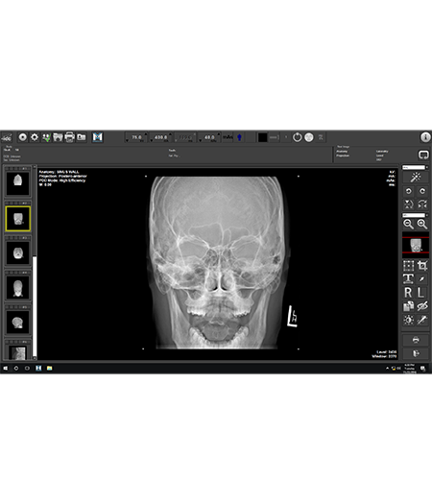Select the arrow annotation tool
Image resolution: width=432 pixels, height=504 pixels.
point(422,279)
